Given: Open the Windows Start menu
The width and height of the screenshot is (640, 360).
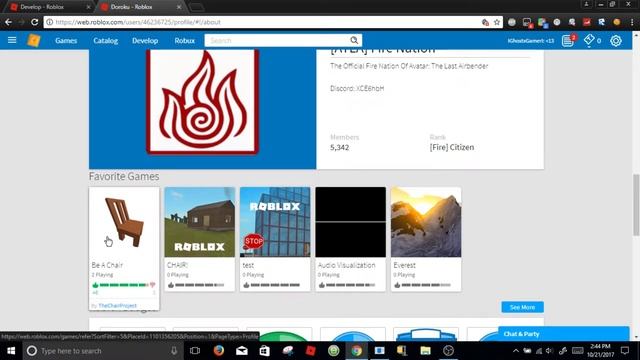Looking at the screenshot, I should 11,351.
